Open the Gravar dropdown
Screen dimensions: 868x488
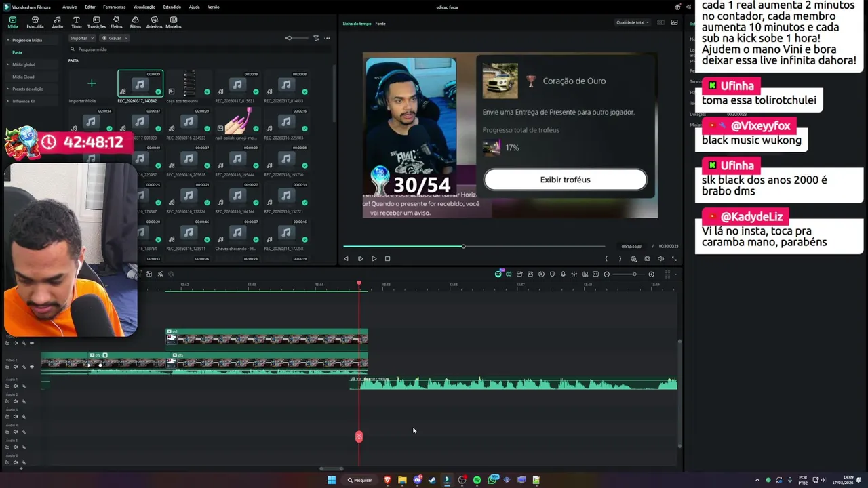[114, 38]
